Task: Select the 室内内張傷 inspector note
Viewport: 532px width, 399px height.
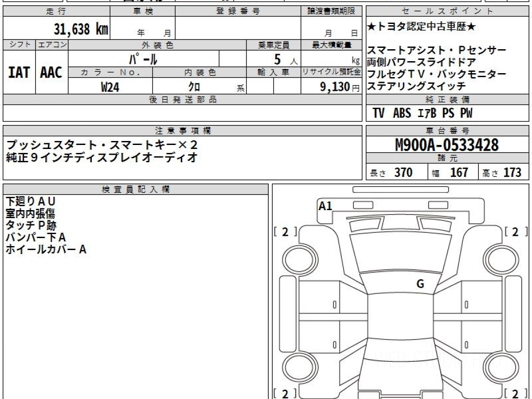Action: tap(30, 214)
